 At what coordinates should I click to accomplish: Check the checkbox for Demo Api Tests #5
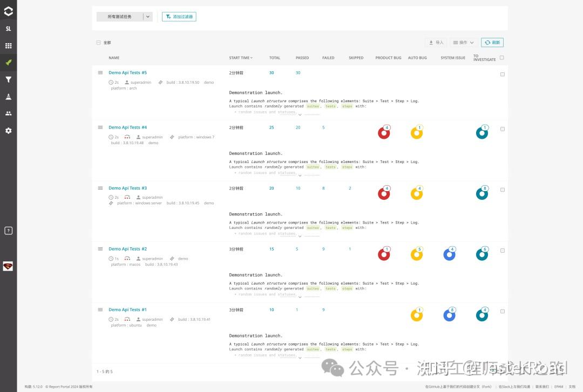(502, 75)
